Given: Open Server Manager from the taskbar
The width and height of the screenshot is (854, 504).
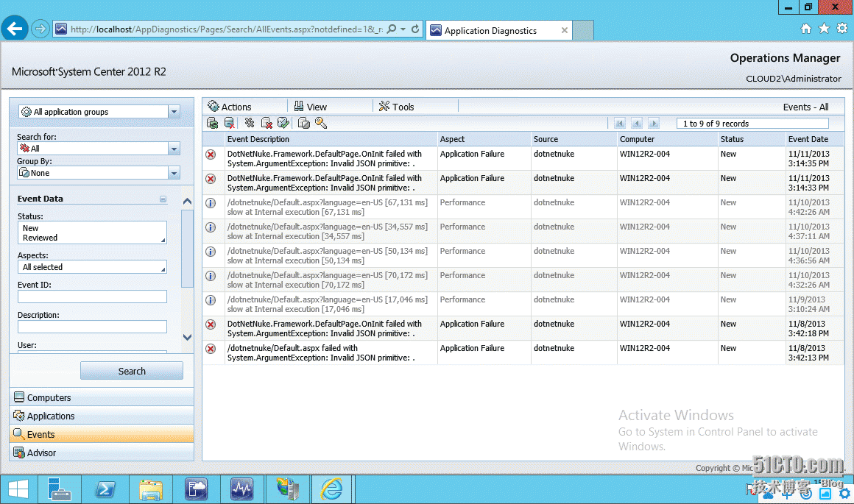Looking at the screenshot, I should point(60,489).
